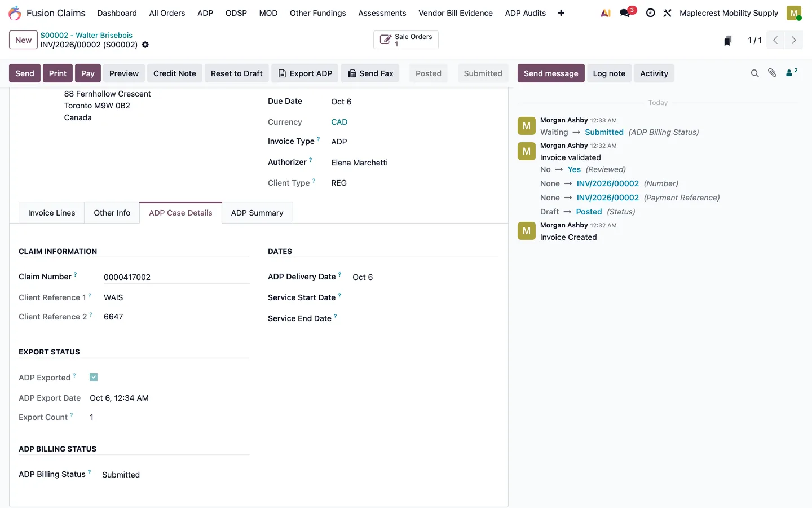Image resolution: width=812 pixels, height=508 pixels.
Task: Click Send message in chatter
Action: (551, 73)
